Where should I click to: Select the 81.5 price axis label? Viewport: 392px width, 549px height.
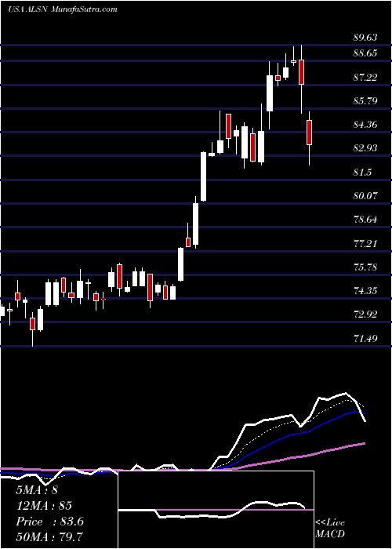click(362, 172)
